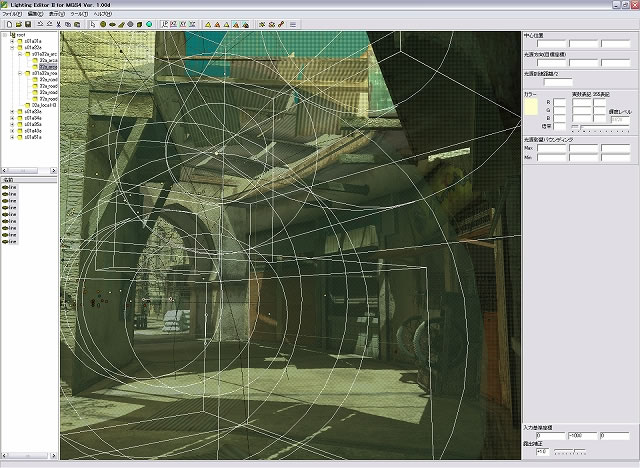Viewport: 640px width, 468px height.
Task: Select the arrow pointer tool
Action: click(x=92, y=23)
